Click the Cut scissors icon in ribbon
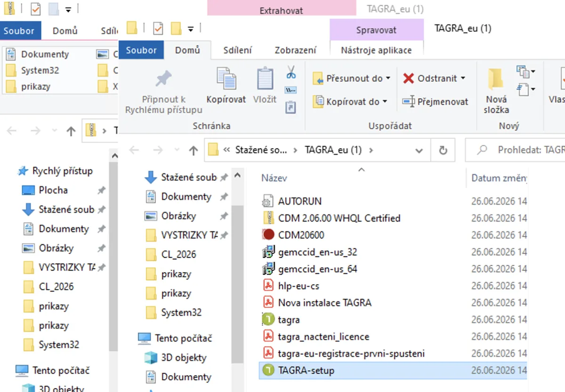Image resolution: width=565 pixels, height=392 pixels. (x=291, y=72)
